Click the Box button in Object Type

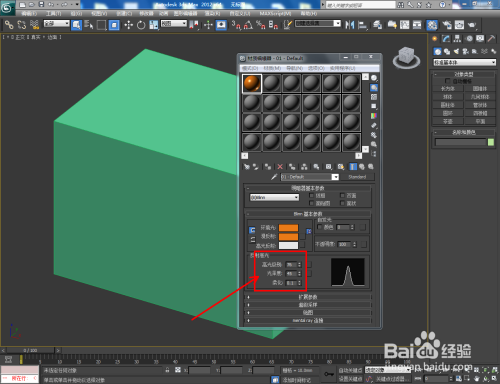pos(448,89)
